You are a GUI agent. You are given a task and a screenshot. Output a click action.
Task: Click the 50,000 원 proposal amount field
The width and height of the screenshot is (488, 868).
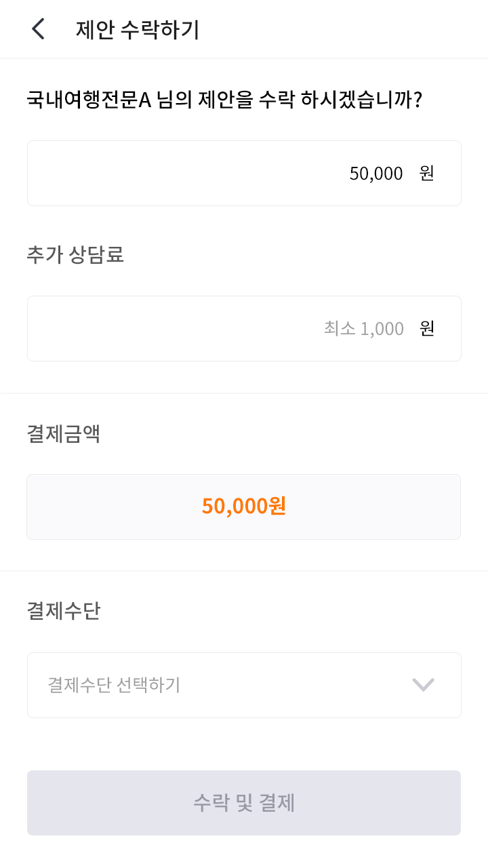pos(244,174)
